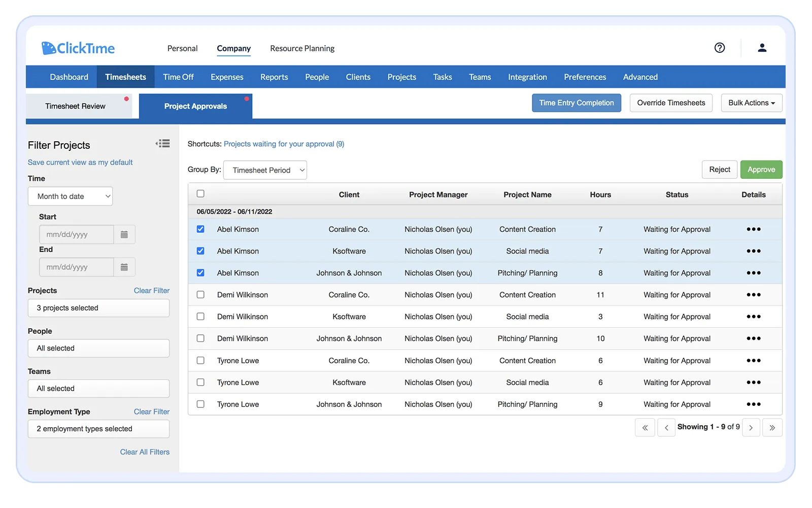The image size is (812, 508).
Task: Open details menu for Tyrone Lowe Coraline Co.
Action: pos(754,361)
